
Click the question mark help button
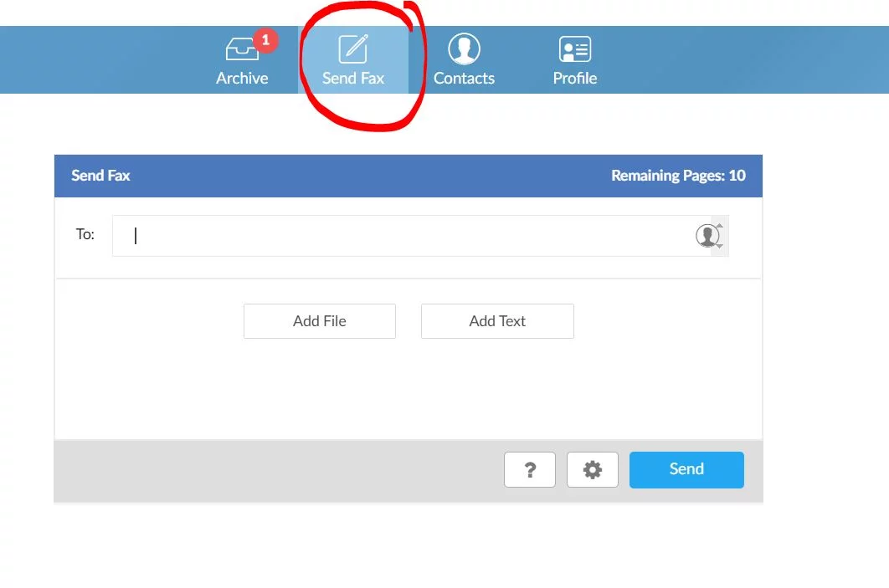click(x=530, y=470)
